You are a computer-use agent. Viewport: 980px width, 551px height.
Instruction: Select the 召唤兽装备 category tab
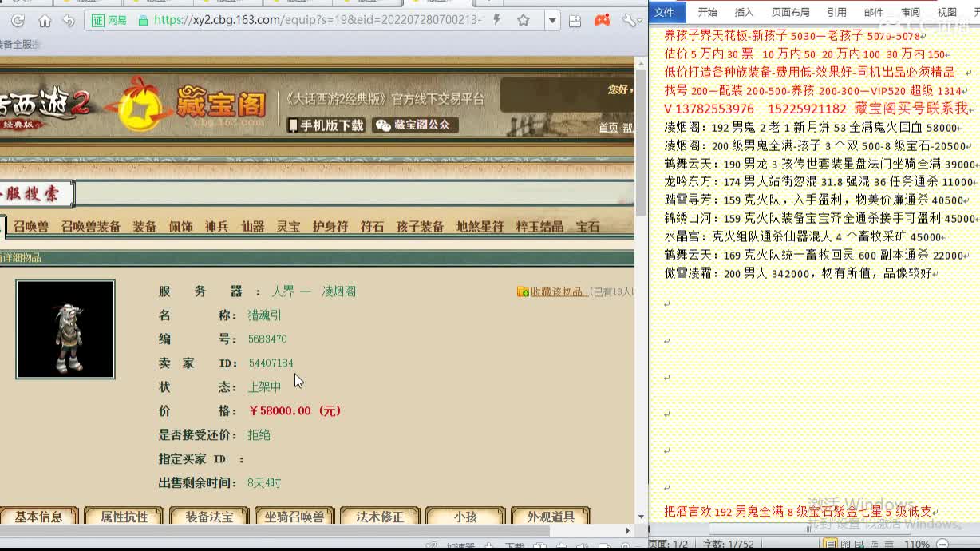point(91,227)
